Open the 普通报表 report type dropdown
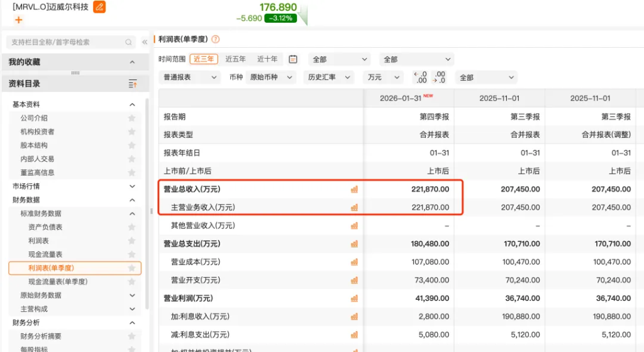644x352 pixels. [x=190, y=77]
